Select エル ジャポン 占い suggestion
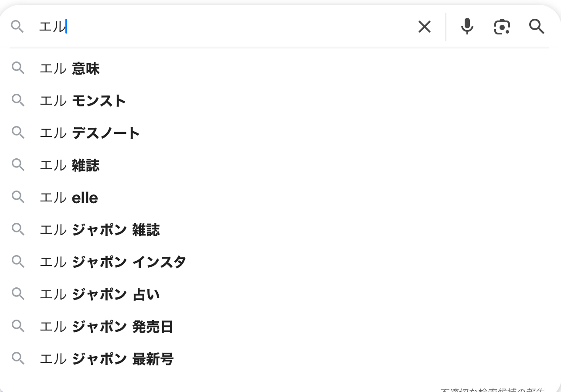Screen dimensions: 561x392 click(100, 294)
